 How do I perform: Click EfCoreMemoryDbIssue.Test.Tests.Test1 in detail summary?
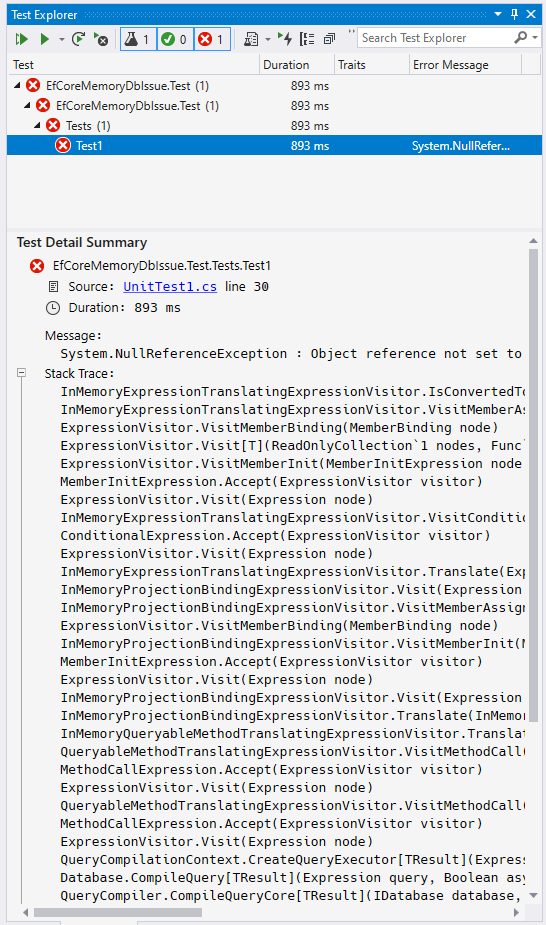(x=162, y=266)
